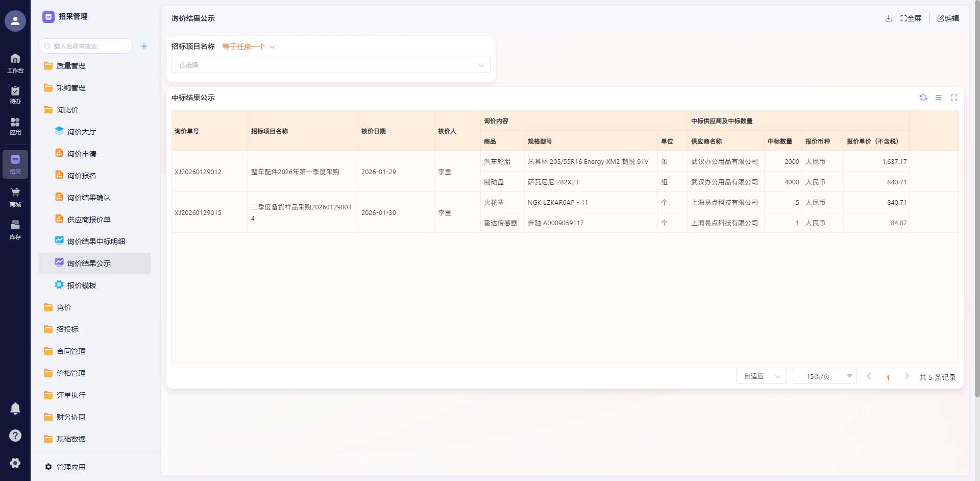
Task: Select the 招采 sidebar icon
Action: coord(15,164)
